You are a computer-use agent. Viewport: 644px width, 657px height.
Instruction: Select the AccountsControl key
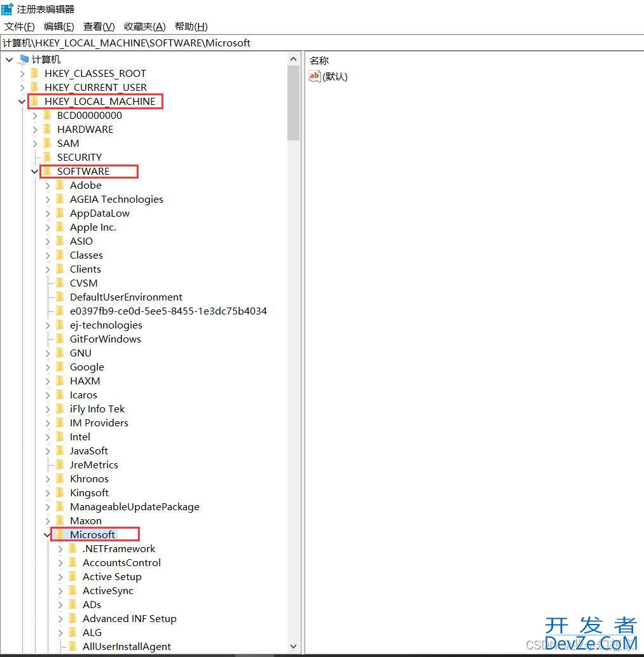coord(121,563)
